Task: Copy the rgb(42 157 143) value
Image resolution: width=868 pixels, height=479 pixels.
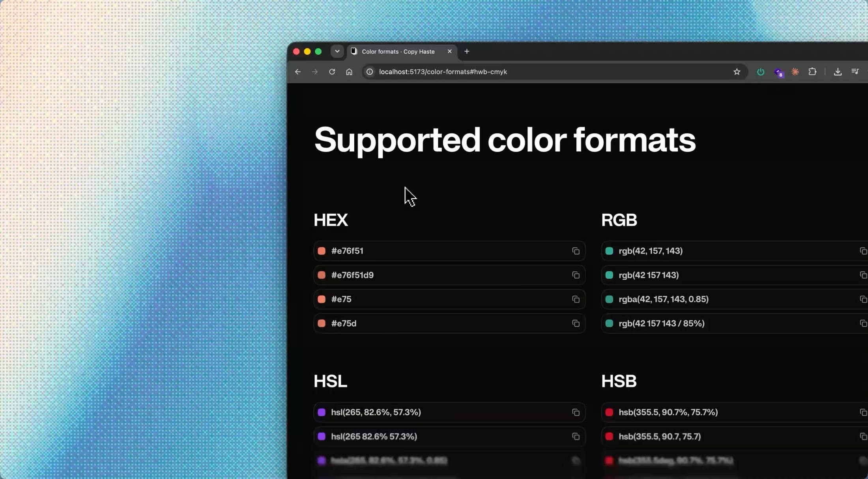Action: tap(863, 275)
